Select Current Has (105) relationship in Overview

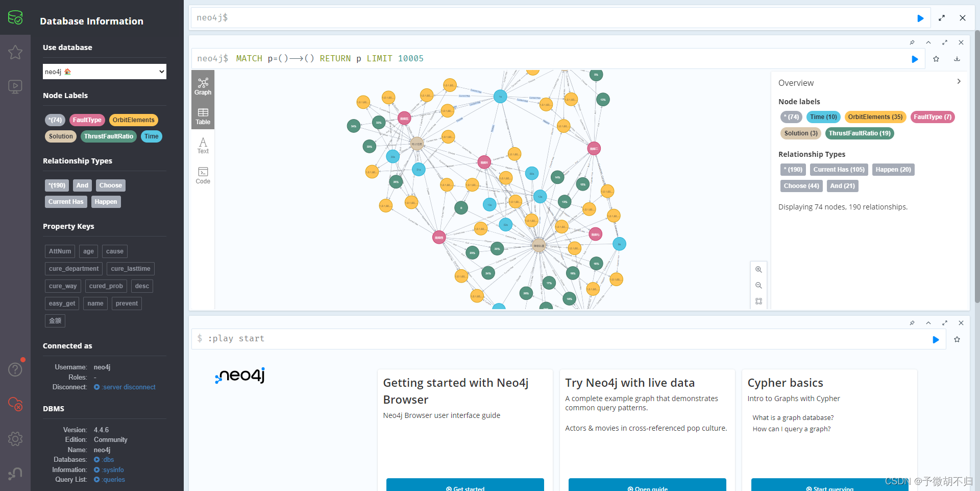coord(839,170)
